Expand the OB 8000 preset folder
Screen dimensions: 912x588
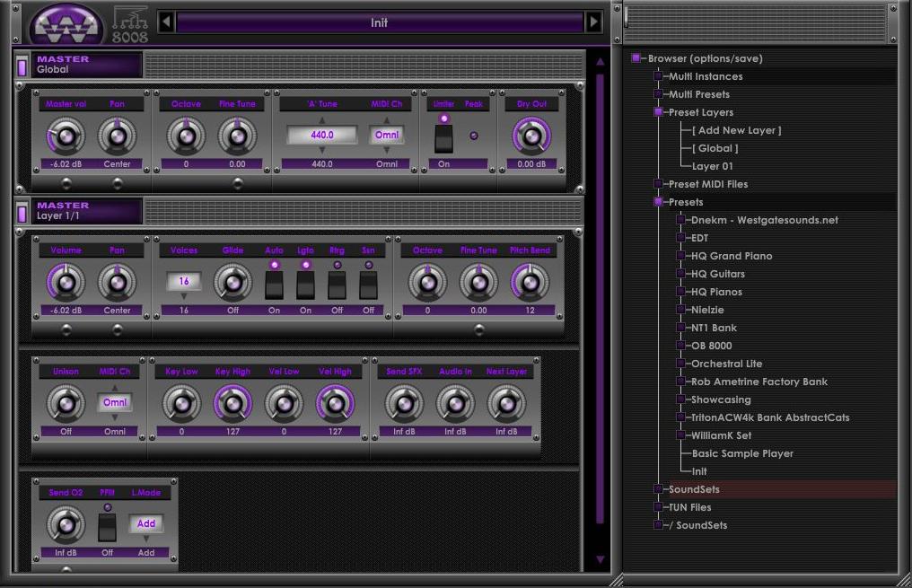[680, 346]
